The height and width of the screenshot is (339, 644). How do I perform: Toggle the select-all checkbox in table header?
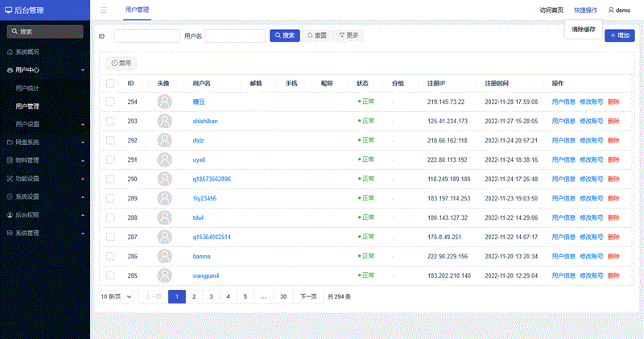(x=110, y=83)
